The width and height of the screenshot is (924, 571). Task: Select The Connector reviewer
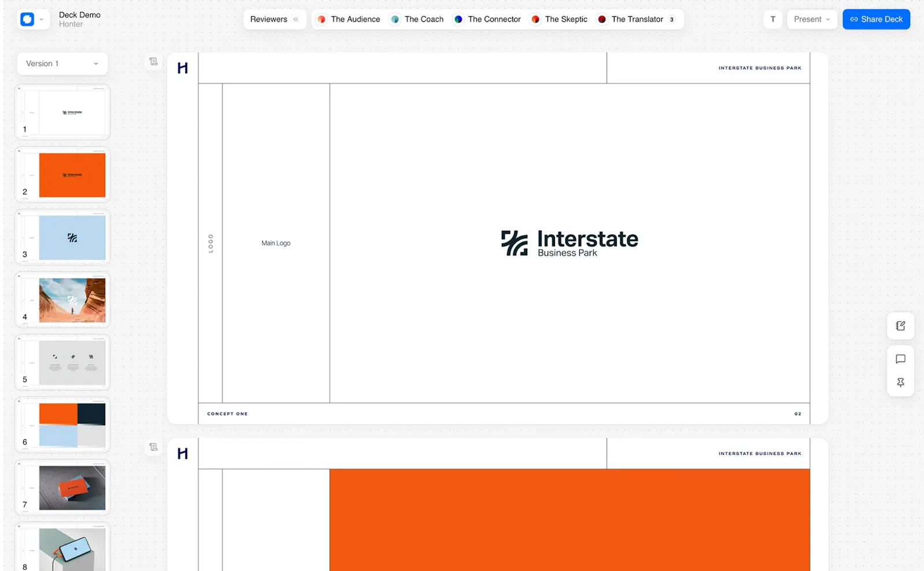pyautogui.click(x=488, y=19)
